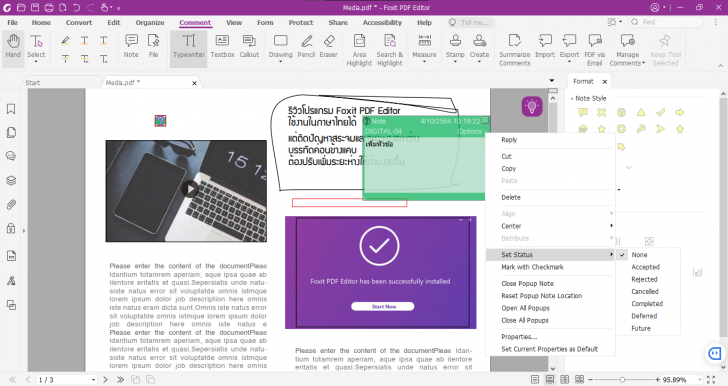Click Start Now button in page
Viewport: 728px width, 386px height.
pos(383,307)
